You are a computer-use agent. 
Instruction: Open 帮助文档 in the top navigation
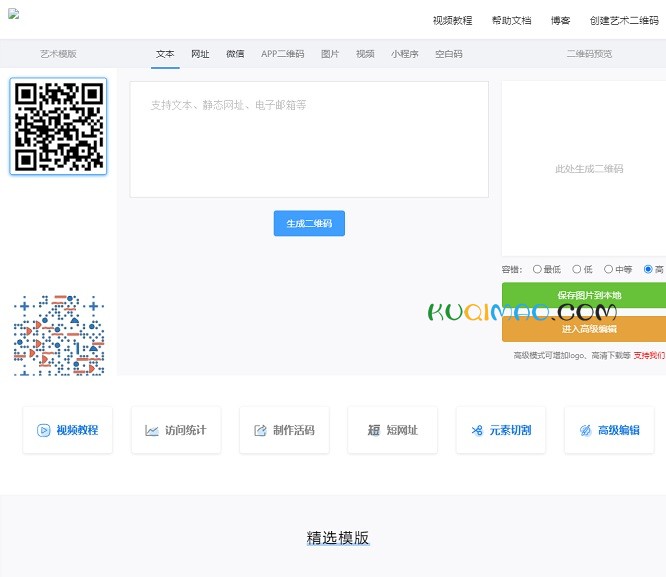pyautogui.click(x=511, y=20)
